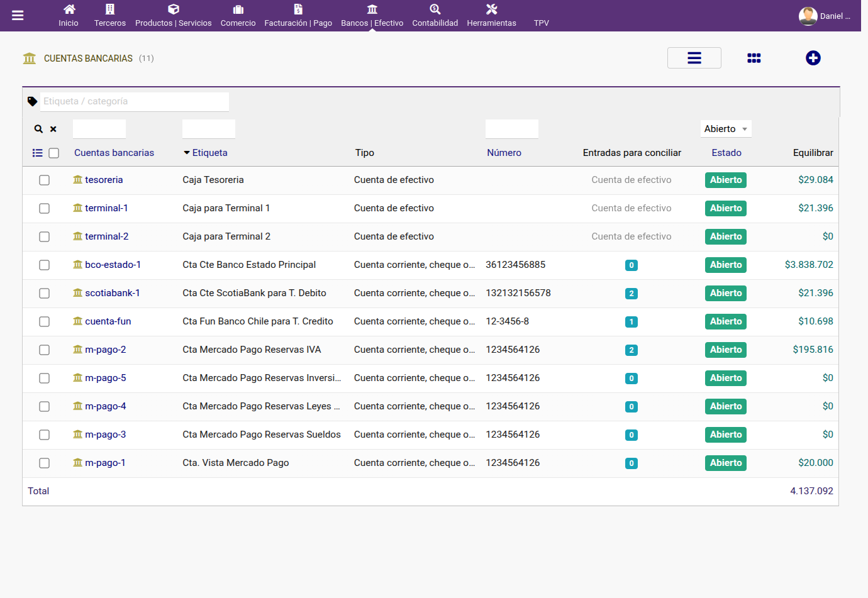Viewport: 868px width, 598px height.
Task: Check the terminal-1 row checkbox
Action: pyautogui.click(x=44, y=209)
